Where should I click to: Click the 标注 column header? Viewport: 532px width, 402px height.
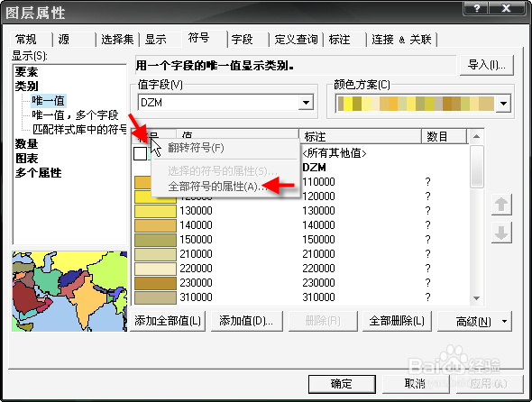click(360, 137)
